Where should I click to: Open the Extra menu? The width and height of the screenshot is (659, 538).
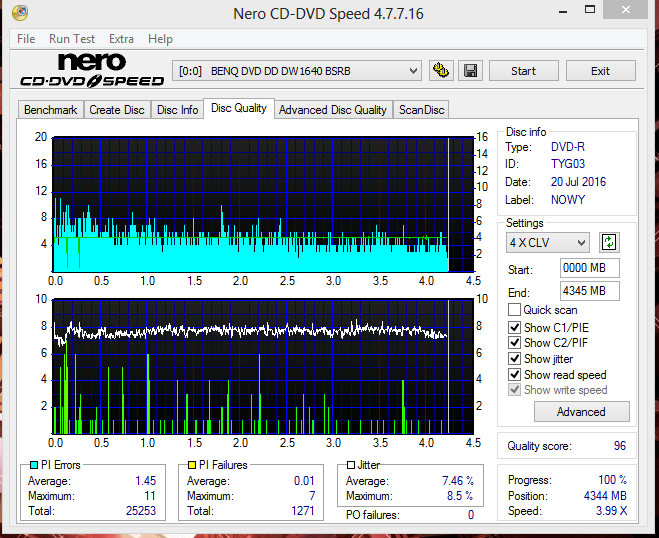(121, 39)
